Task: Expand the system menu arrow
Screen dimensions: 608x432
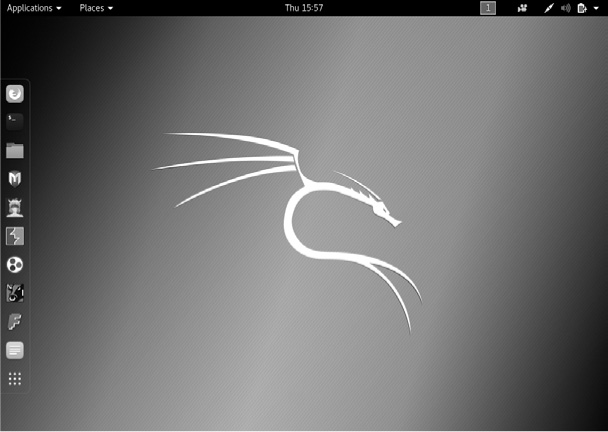Action: (x=596, y=8)
